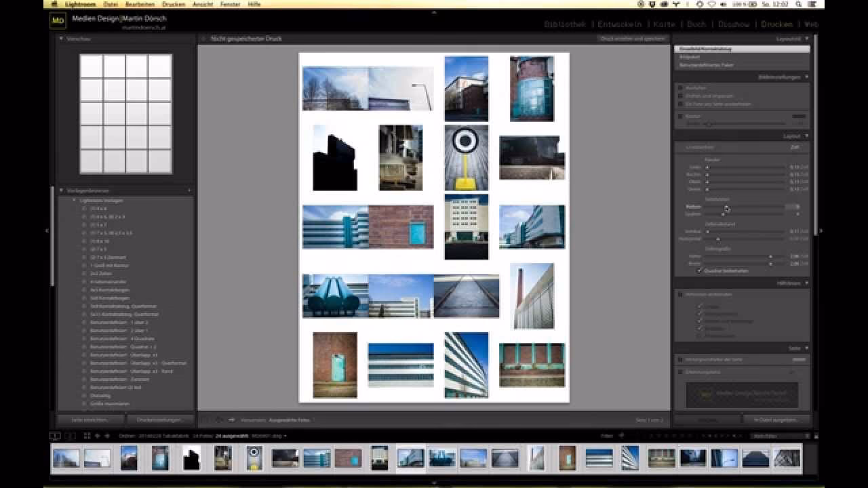This screenshot has width=868, height=488.
Task: Collapse the Bildeinstellungen panel
Action: 806,77
